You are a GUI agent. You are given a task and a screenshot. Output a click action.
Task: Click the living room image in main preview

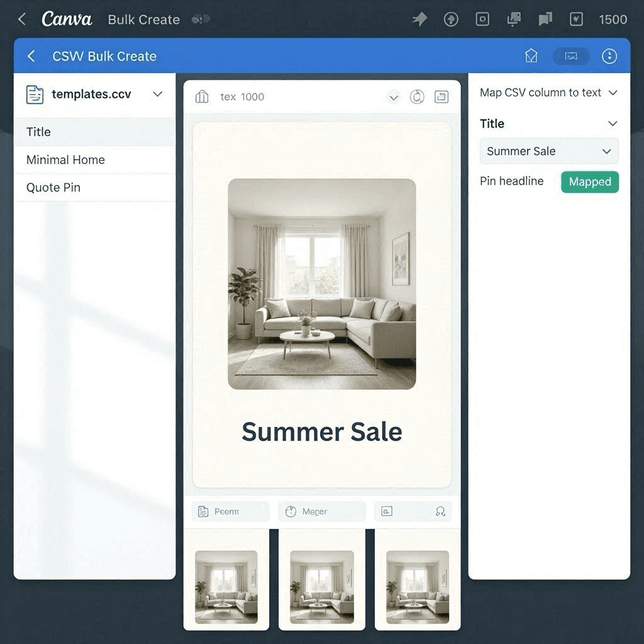point(321,284)
